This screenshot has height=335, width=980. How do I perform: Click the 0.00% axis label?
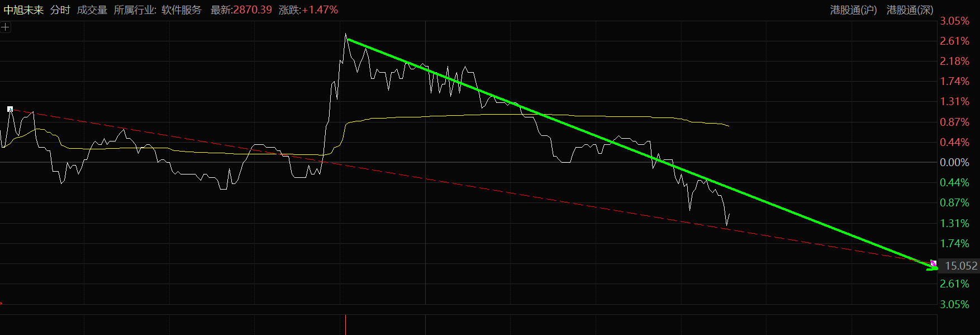tap(954, 162)
